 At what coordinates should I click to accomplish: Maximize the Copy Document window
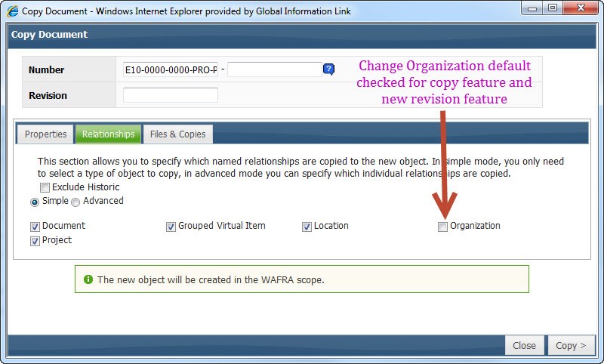point(553,8)
